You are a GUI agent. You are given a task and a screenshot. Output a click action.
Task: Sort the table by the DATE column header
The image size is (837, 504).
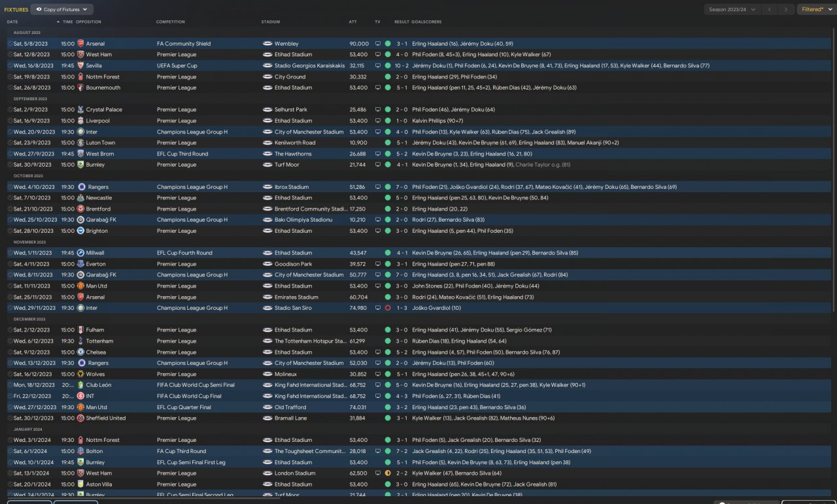click(x=12, y=22)
